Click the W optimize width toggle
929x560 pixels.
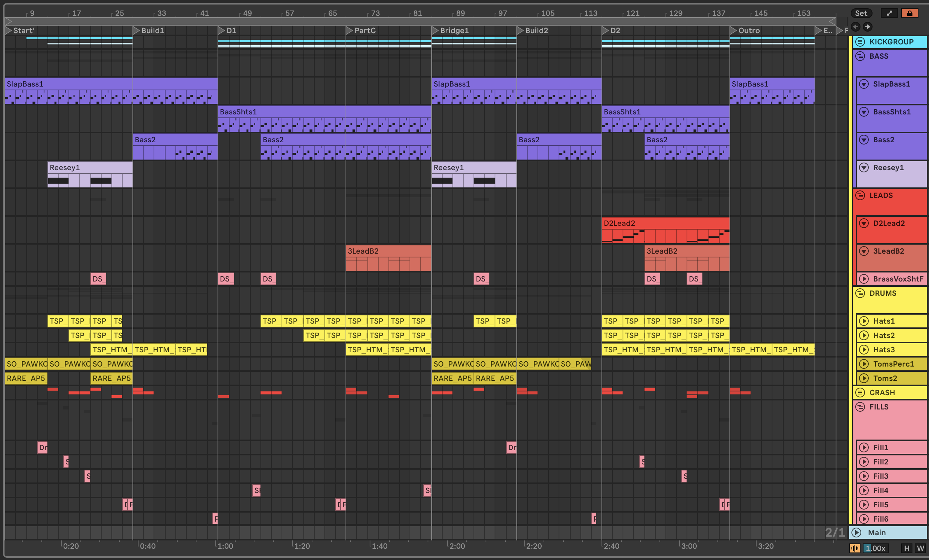[920, 548]
